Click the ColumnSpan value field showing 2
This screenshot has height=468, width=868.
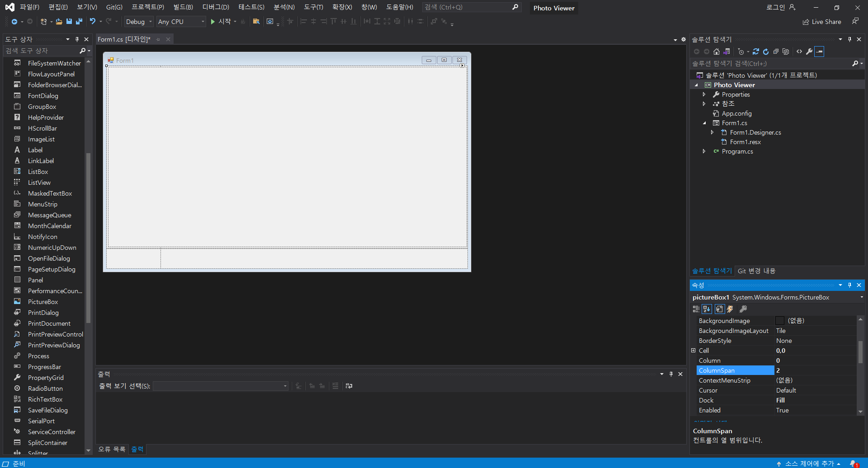pos(816,370)
